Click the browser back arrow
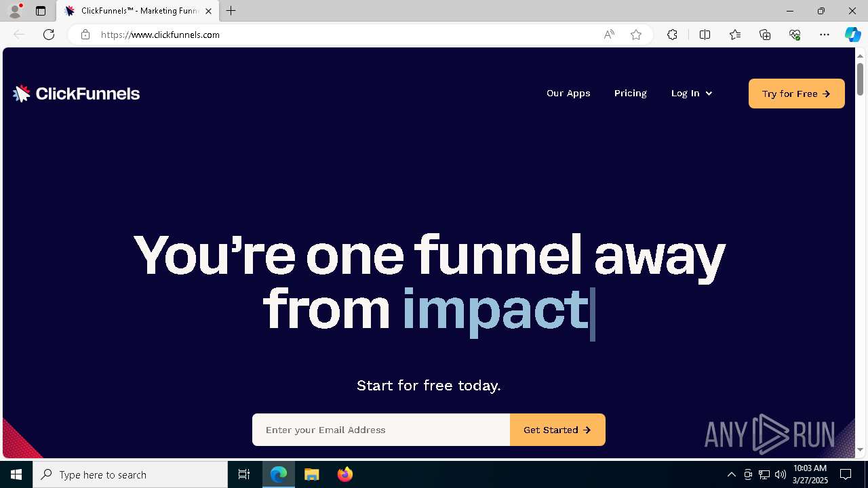 [x=19, y=35]
